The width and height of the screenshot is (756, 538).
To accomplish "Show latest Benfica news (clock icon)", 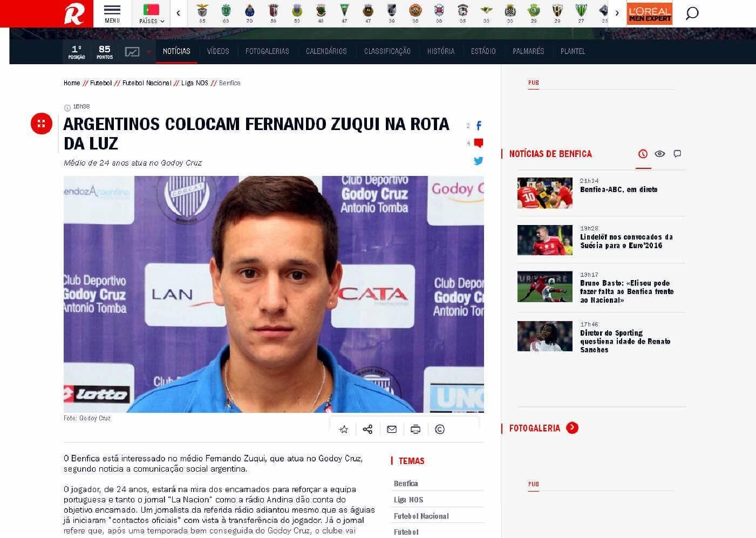I will (x=643, y=154).
